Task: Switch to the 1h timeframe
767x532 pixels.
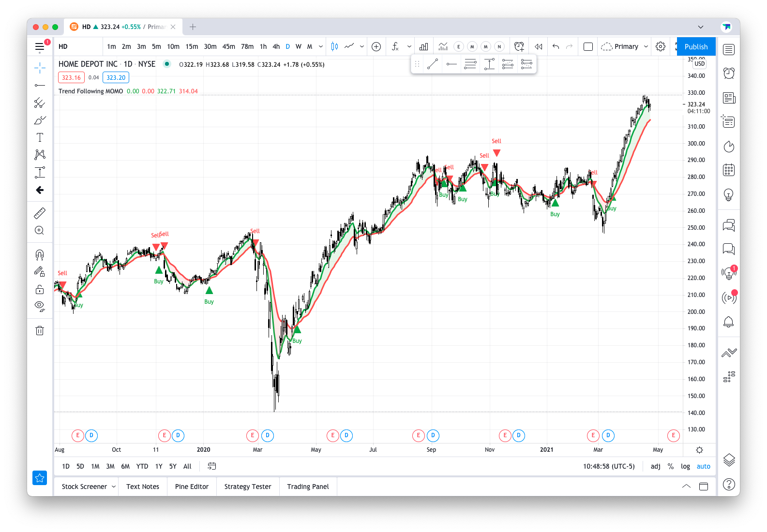Action: [x=263, y=46]
